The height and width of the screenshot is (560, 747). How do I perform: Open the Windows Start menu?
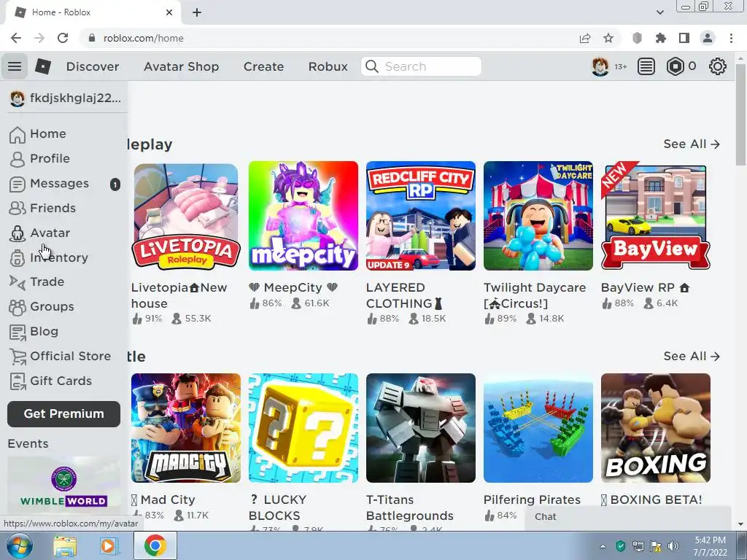coord(19,545)
